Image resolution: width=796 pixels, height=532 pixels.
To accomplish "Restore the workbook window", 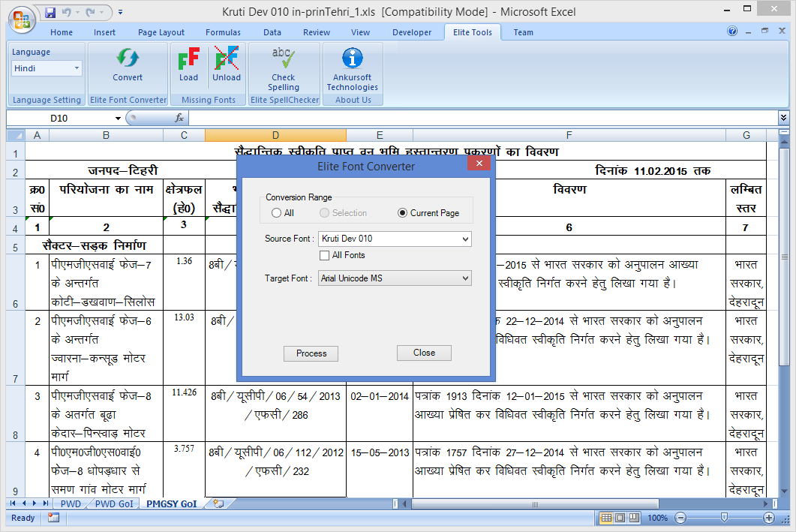I will coord(765,32).
